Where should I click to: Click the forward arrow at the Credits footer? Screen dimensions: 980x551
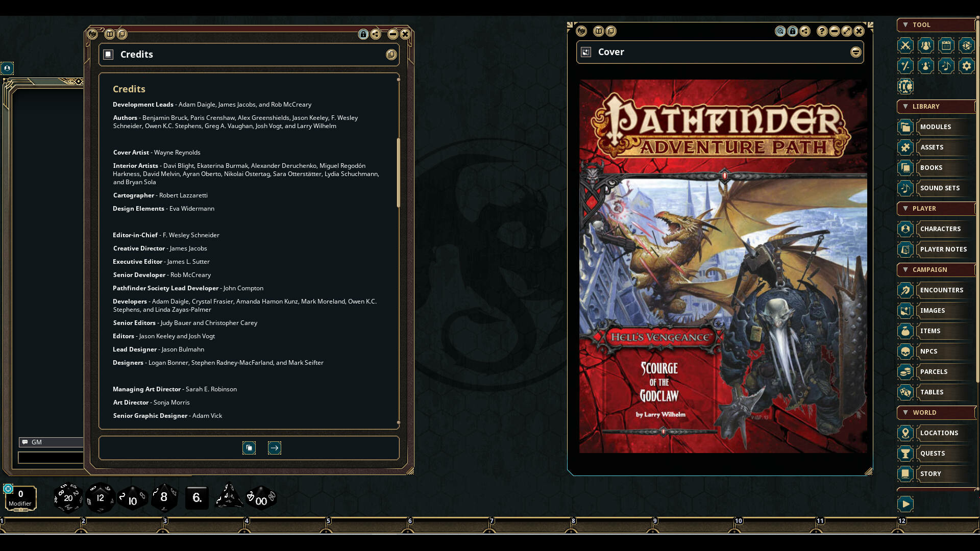coord(275,448)
